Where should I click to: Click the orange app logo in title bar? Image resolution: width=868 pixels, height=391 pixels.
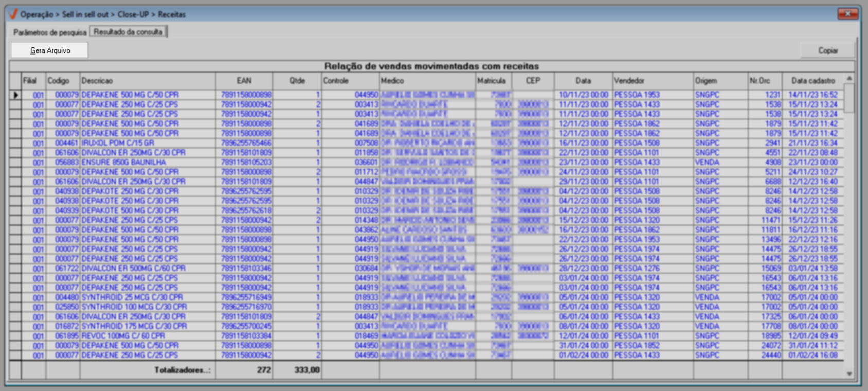(13, 14)
